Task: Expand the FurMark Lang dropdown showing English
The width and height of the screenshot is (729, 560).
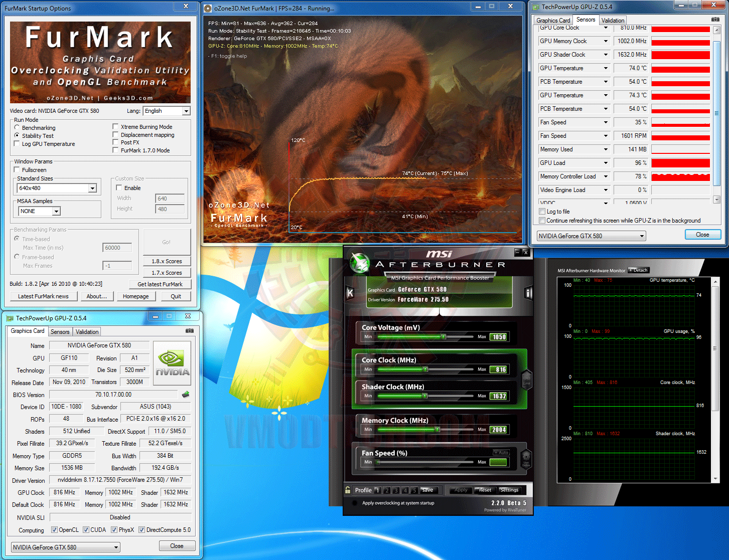Action: click(186, 111)
